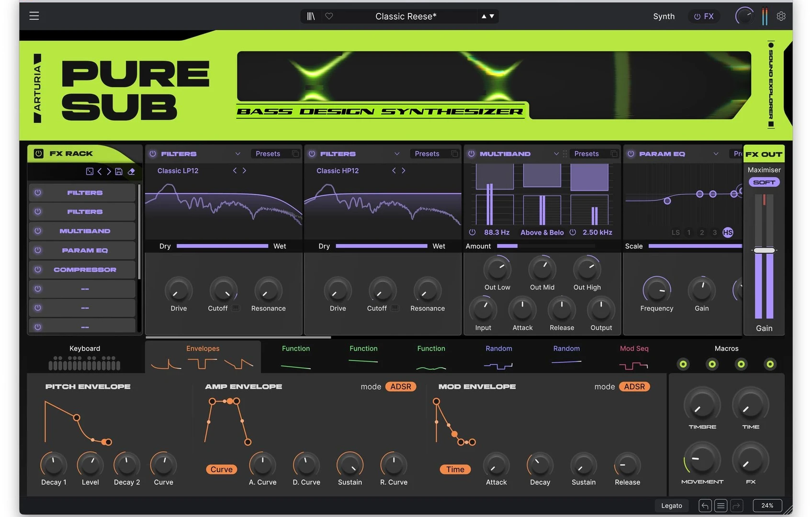The image size is (812, 517).
Task: Open Mod Envelope mode ADSR selector
Action: coord(634,387)
